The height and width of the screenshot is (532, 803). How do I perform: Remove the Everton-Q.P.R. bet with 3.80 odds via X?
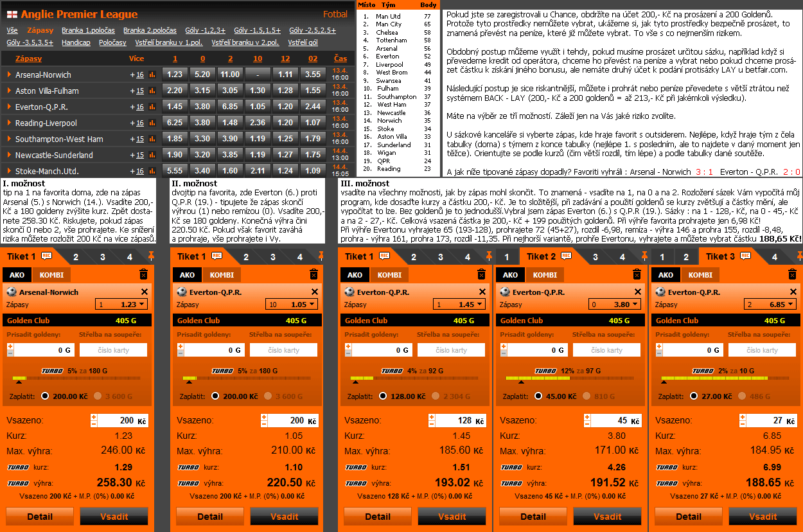click(x=638, y=292)
